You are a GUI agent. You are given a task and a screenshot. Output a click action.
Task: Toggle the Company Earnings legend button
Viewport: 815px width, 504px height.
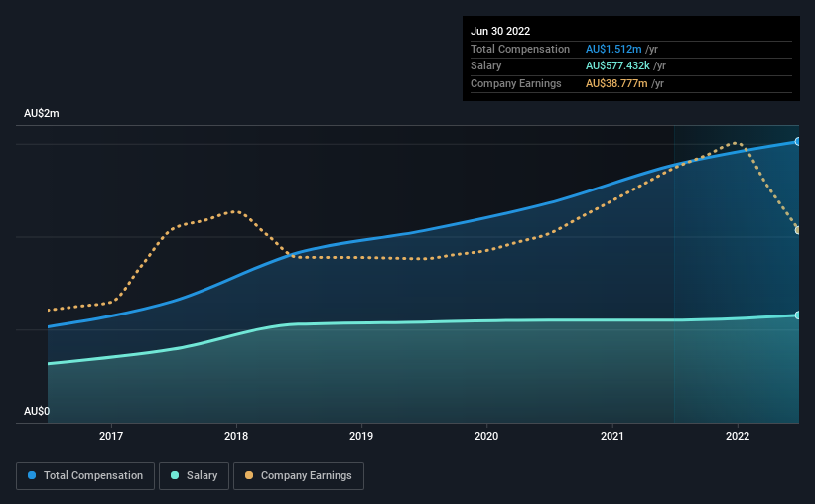click(x=299, y=476)
